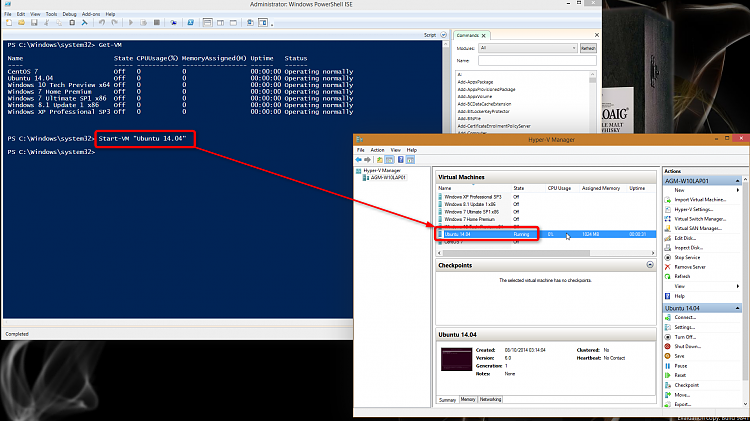This screenshot has width=750, height=421.
Task: Click Start PowerShell.exe icon in ISE toolbar
Action: (x=190, y=22)
